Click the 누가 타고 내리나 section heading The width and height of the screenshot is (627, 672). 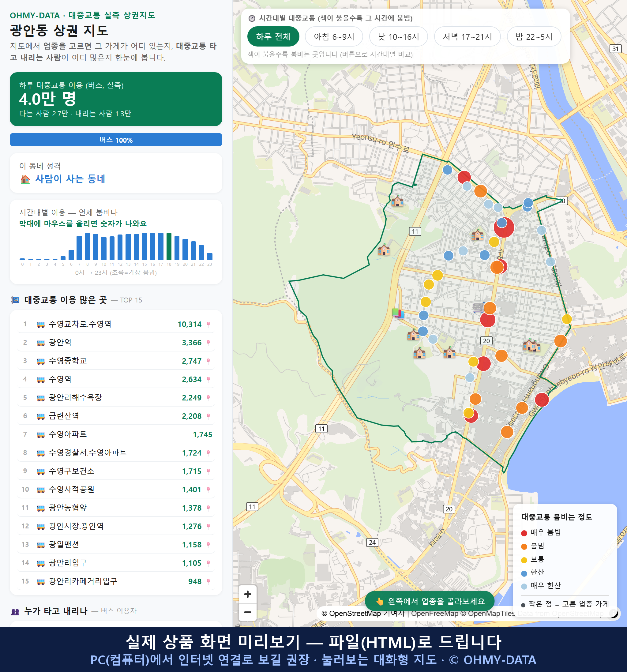56,611
